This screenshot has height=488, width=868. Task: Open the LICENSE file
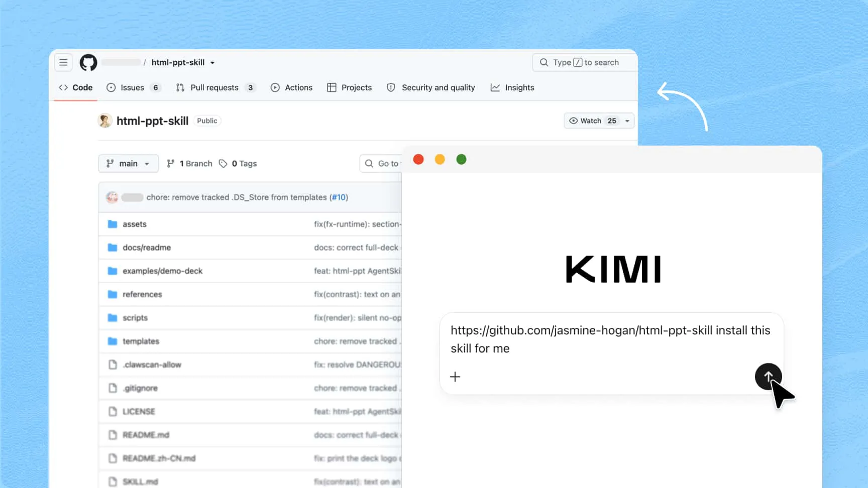pos(139,412)
